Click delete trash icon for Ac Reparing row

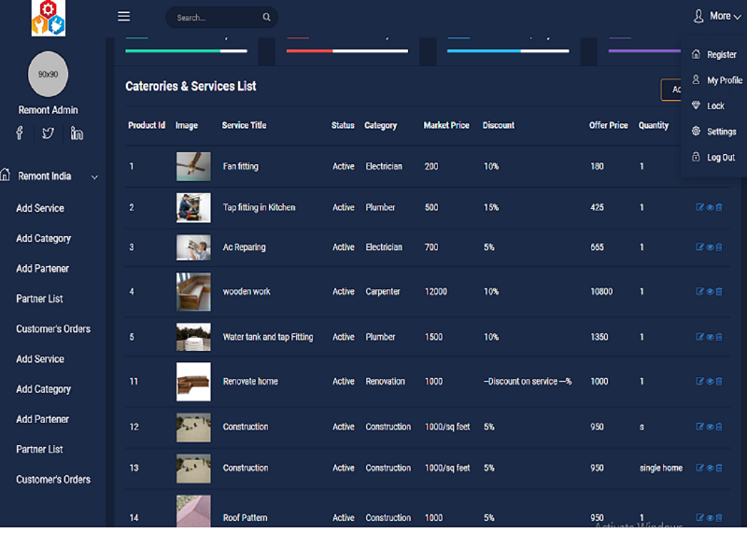pos(719,247)
